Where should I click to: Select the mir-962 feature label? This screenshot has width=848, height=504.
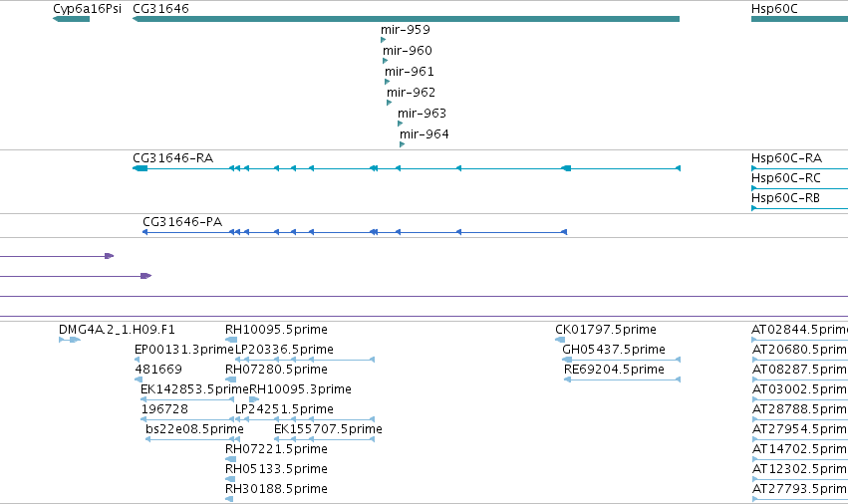(411, 93)
